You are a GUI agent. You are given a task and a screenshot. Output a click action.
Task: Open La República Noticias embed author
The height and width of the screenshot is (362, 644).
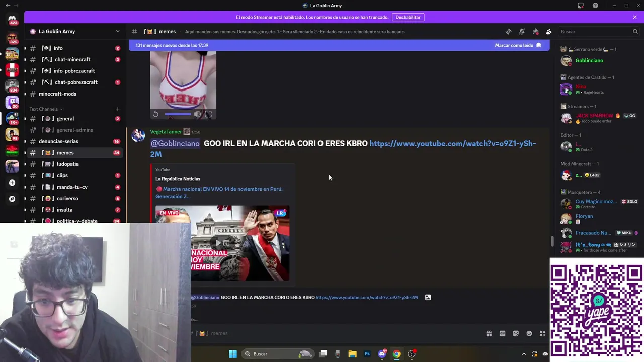[x=178, y=179]
